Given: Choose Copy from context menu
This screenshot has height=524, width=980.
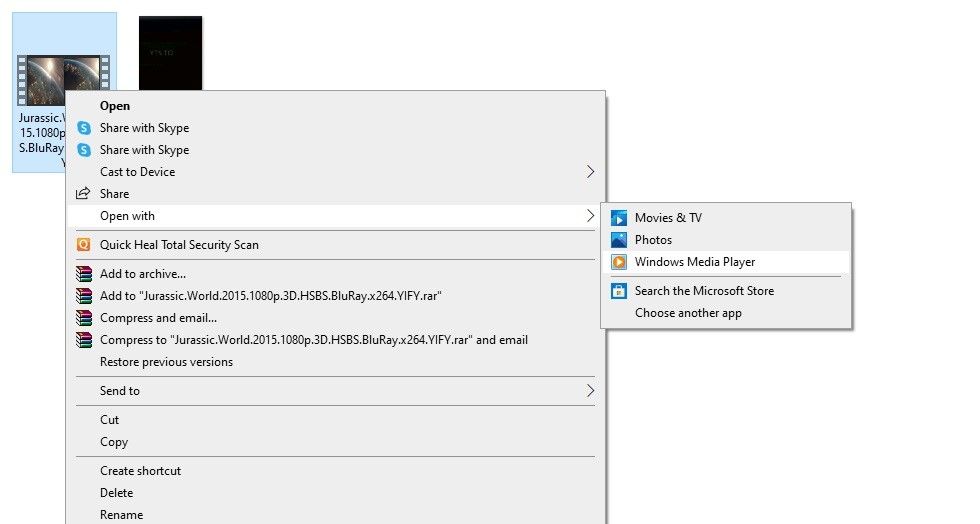Looking at the screenshot, I should [x=336, y=441].
